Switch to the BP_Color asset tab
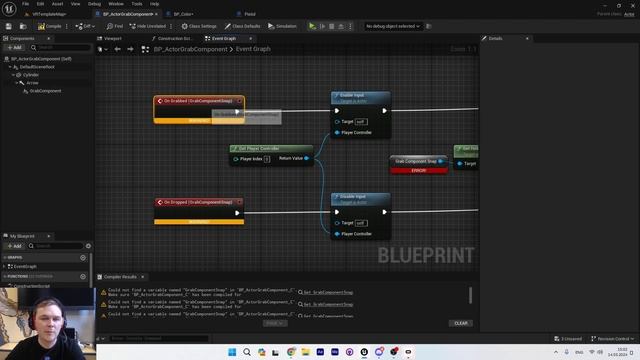Viewport: 640px width, 360px height. [x=183, y=14]
